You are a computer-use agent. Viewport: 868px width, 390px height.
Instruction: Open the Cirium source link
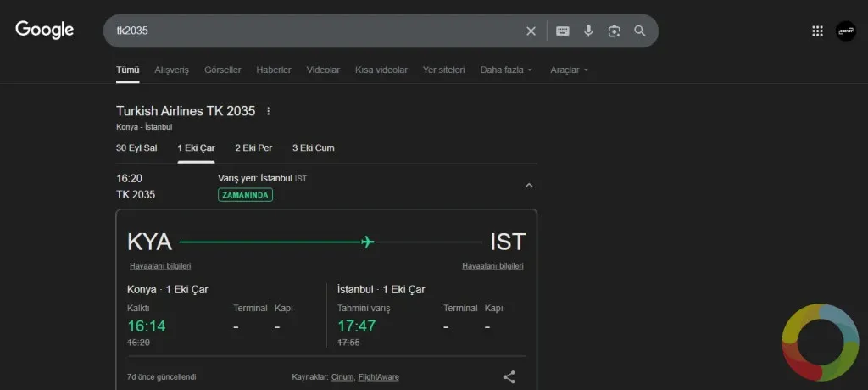342,377
